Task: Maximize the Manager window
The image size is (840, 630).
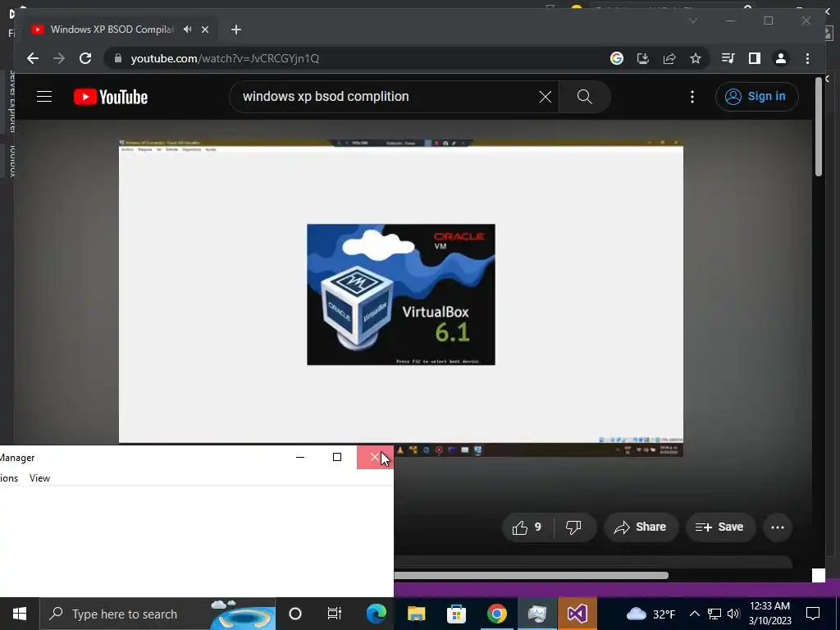Action: tap(337, 457)
